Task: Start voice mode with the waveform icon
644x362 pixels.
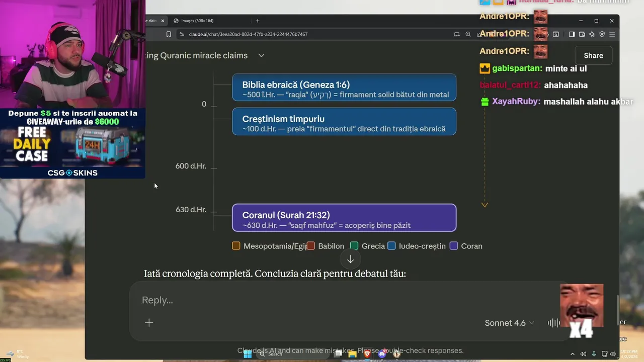Action: pos(553,323)
